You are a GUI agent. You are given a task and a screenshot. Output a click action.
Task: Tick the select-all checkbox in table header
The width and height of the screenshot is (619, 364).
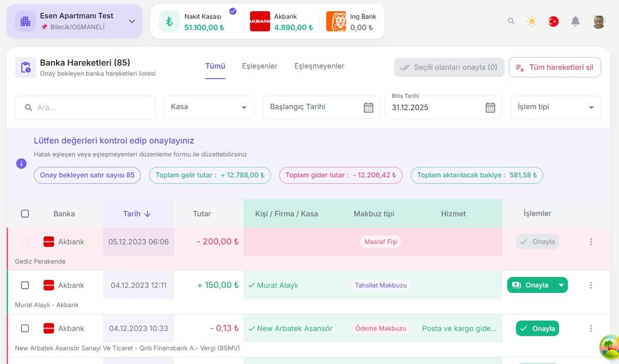25,213
